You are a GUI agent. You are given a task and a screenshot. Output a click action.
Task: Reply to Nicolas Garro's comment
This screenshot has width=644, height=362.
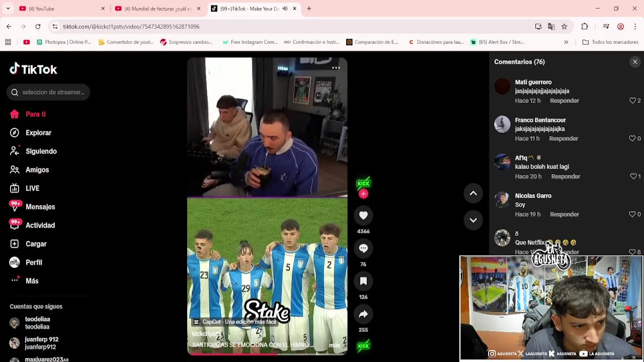coord(565,214)
